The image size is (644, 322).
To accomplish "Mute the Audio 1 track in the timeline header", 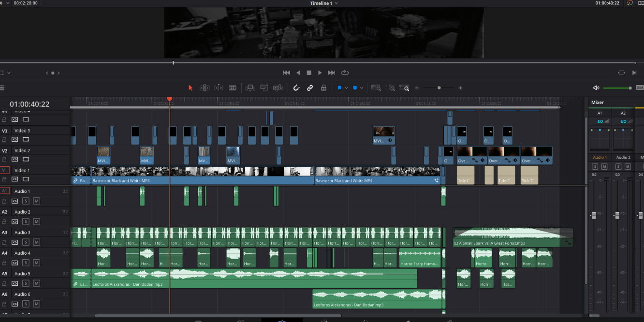I will (36, 201).
